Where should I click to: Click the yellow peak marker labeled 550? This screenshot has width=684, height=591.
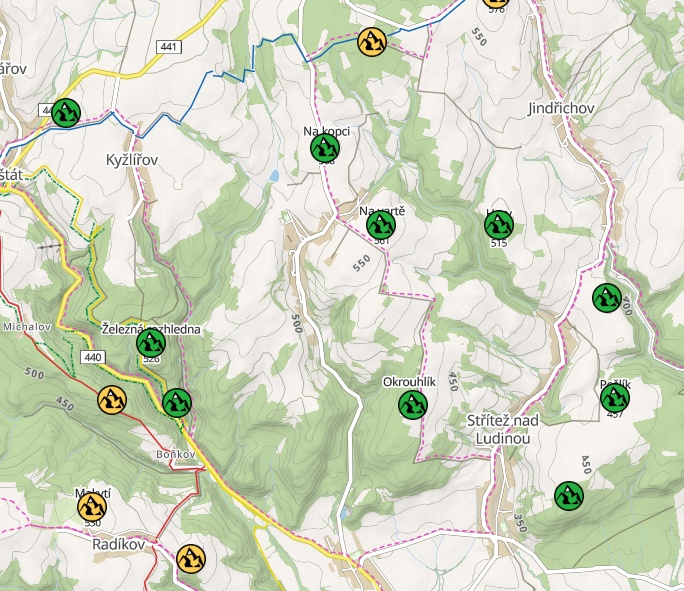click(92, 507)
